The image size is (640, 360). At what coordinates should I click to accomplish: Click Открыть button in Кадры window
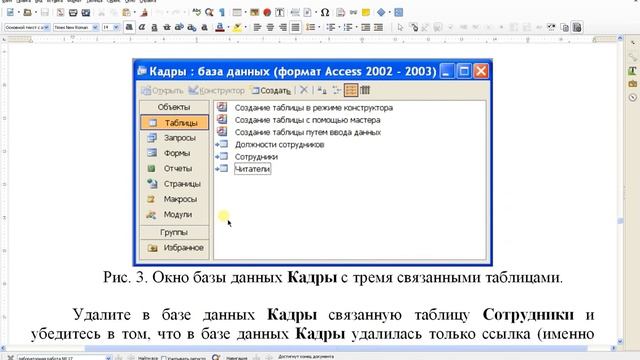coord(162,91)
